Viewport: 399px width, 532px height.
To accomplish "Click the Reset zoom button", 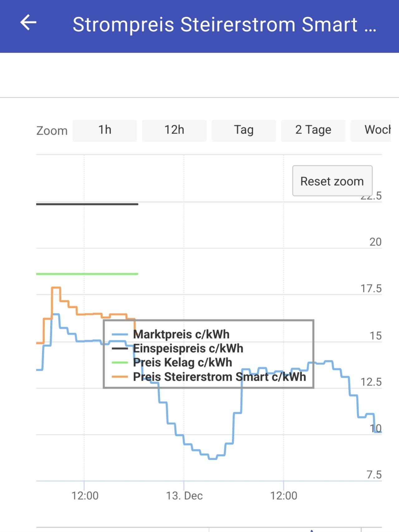I will [x=332, y=181].
